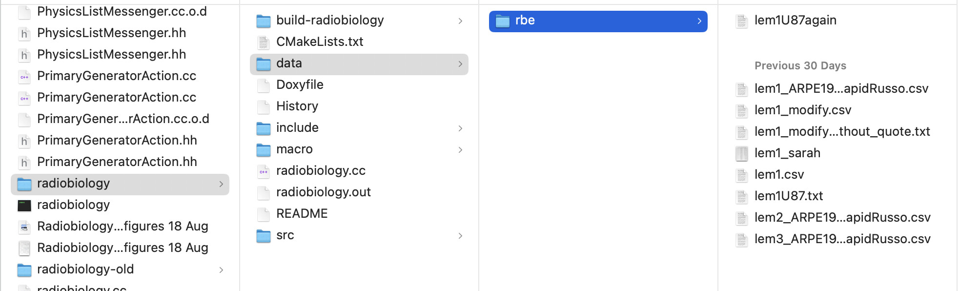Select the radiobiology.out file
This screenshot has width=980, height=291.
[x=323, y=192]
